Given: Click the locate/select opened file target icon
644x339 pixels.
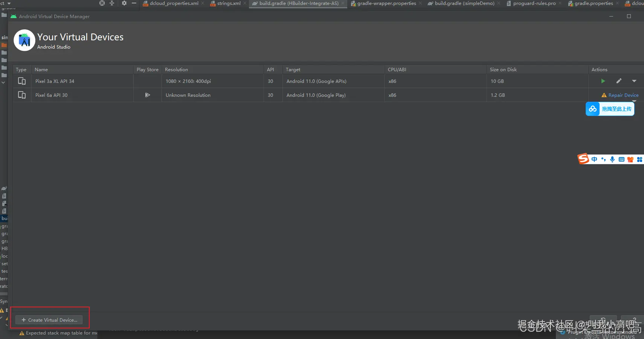Looking at the screenshot, I should pyautogui.click(x=102, y=3).
